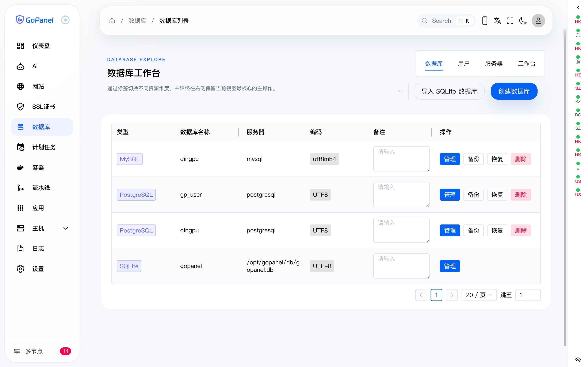Screen dimensions: 588x367
Task: Open the 网站 globe icon
Action: (x=20, y=86)
